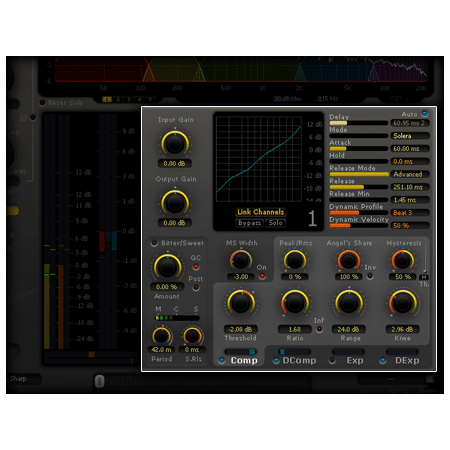Image resolution: width=450 pixels, height=450 pixels.
Task: Click the 30 dB/dec slope value
Action: [x=288, y=99]
